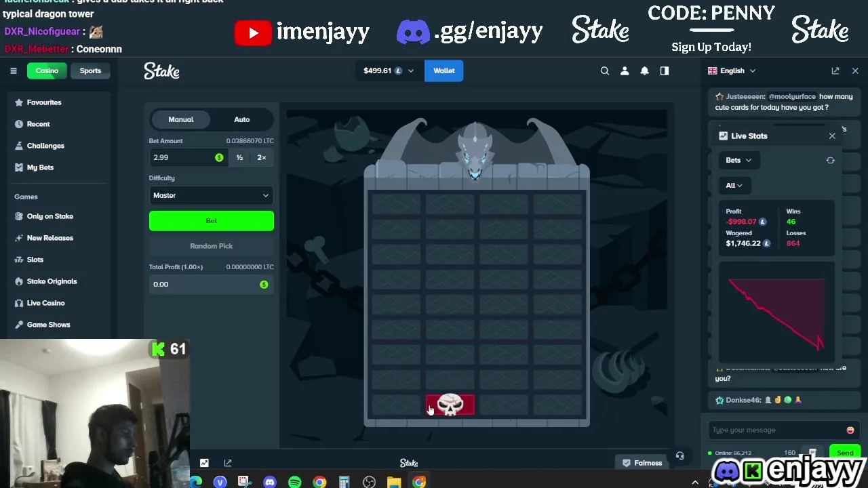
Task: Click the chat rules icon beside Send
Action: 812,453
